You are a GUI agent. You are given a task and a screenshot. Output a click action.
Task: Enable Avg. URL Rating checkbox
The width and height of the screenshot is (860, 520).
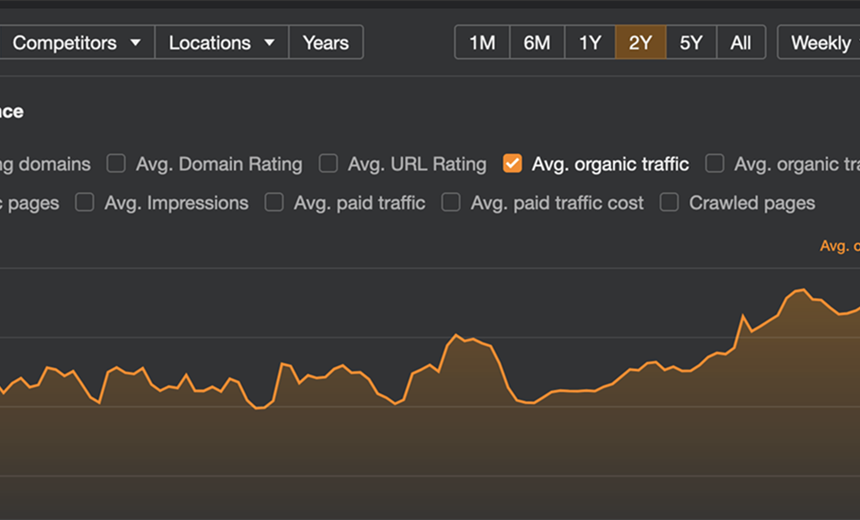point(328,163)
